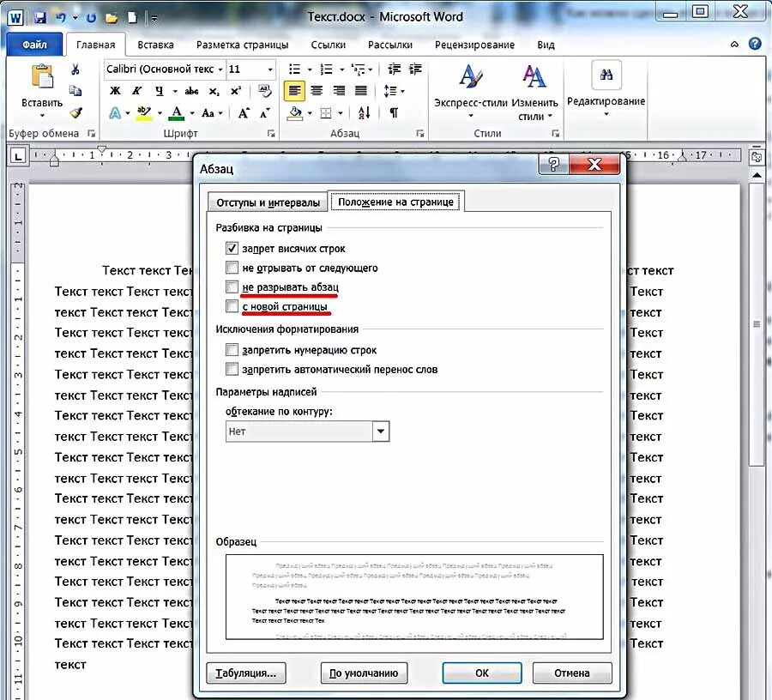This screenshot has width=772, height=700.
Task: Check 'запретить автоматический перенос слов'
Action: point(232,369)
